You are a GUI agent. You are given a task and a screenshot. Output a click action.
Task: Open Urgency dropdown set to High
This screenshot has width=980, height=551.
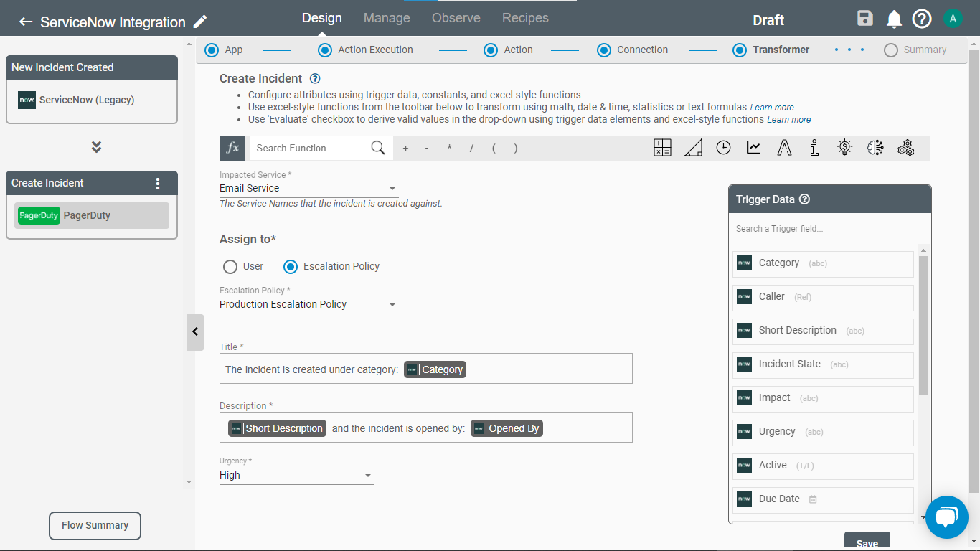(x=296, y=476)
